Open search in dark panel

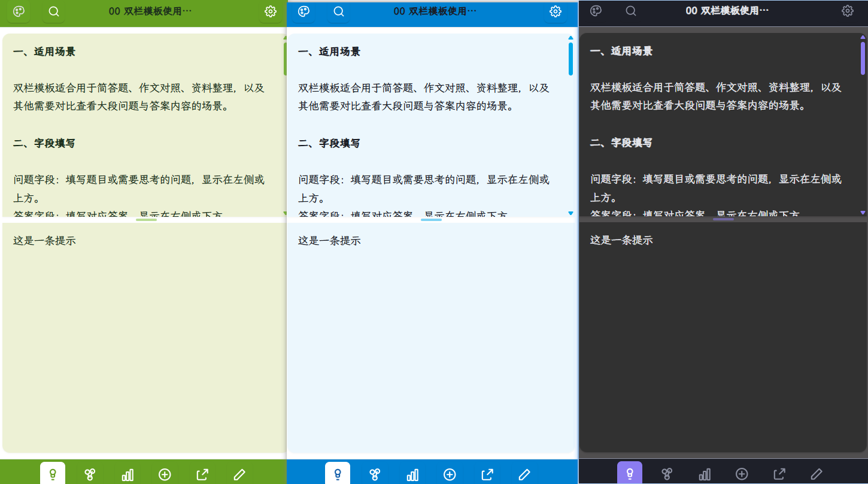coord(631,11)
